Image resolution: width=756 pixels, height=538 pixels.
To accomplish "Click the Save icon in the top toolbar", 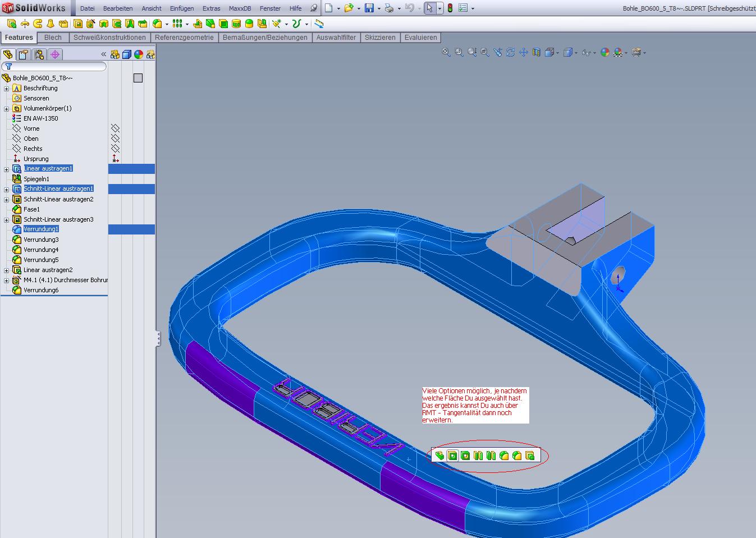I will pyautogui.click(x=369, y=8).
